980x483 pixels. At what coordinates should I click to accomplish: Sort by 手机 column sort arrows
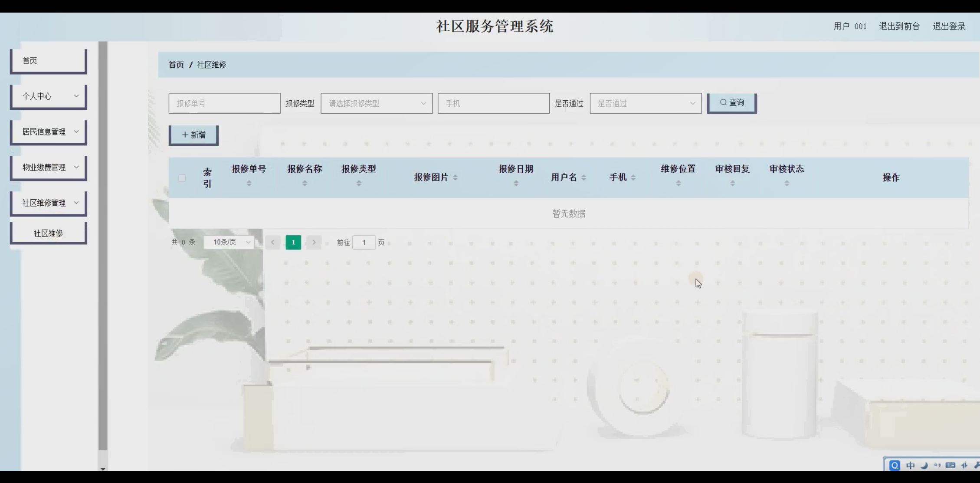tap(633, 177)
